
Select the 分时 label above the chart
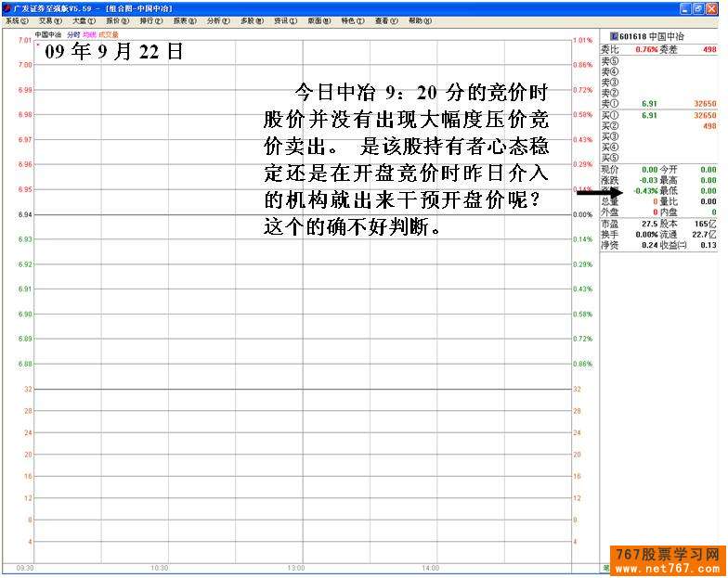(73, 35)
